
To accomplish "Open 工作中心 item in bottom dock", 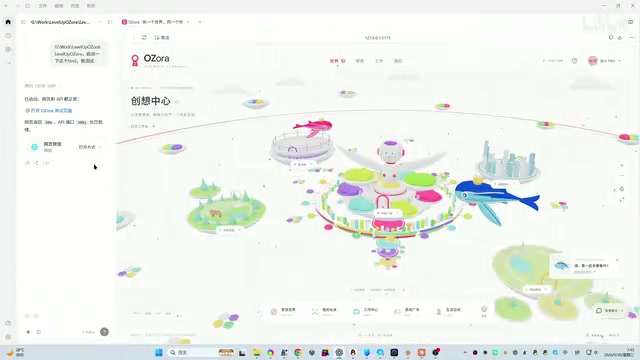I will (365, 311).
